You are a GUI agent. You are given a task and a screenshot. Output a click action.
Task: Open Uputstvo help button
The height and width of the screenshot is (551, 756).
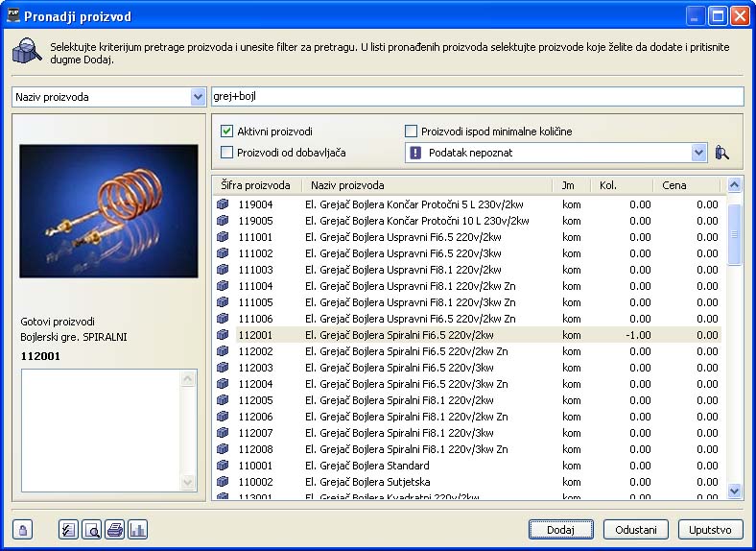coord(711,530)
